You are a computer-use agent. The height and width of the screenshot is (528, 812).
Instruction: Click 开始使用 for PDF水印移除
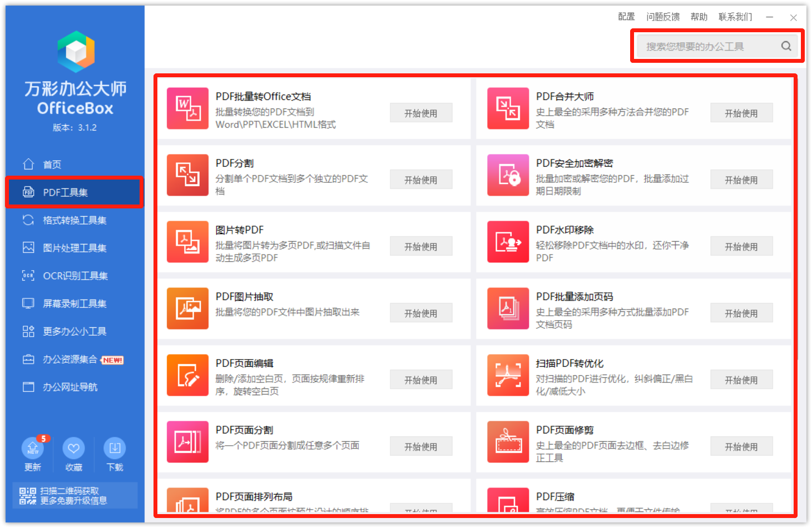click(741, 246)
